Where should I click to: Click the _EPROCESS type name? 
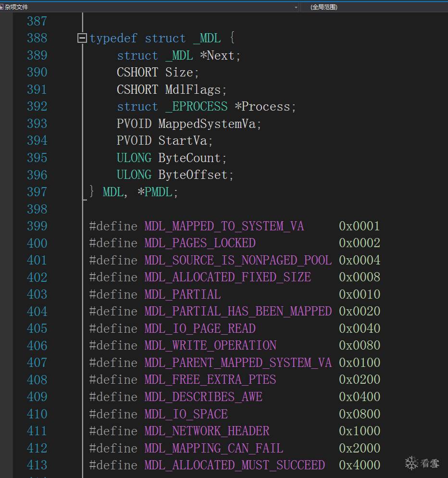tap(197, 106)
